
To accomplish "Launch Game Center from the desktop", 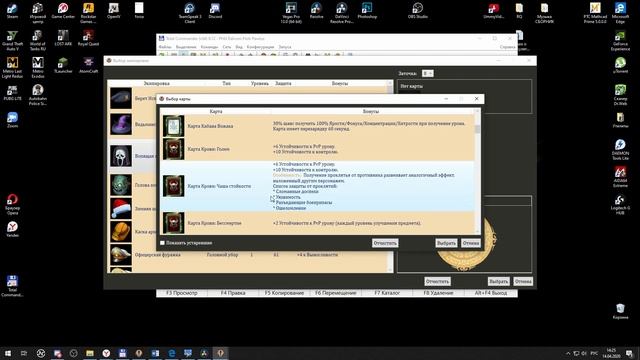I will [x=63, y=11].
